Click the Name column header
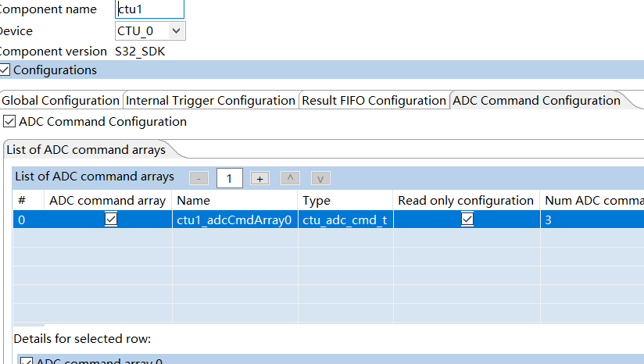 [234, 201]
